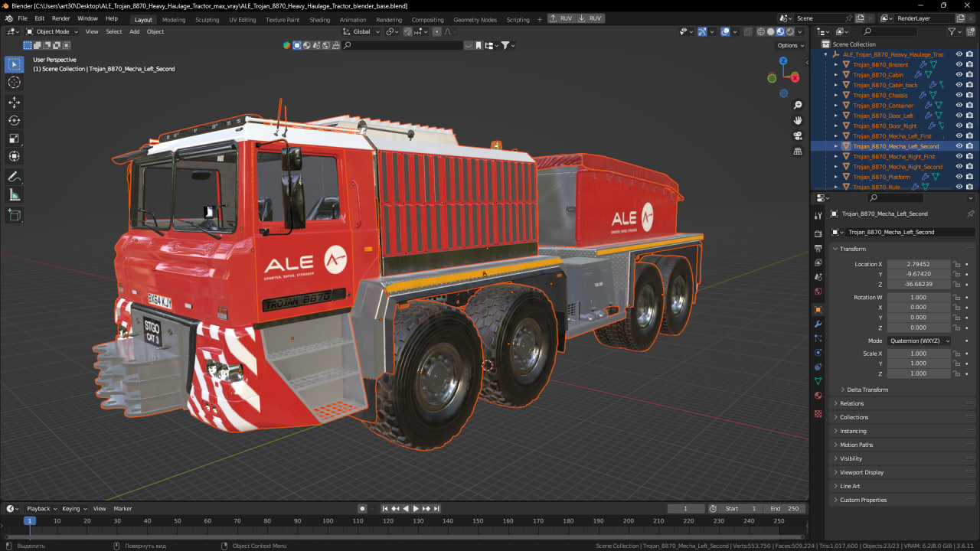Click the viewport pan hand icon

pos(798,120)
